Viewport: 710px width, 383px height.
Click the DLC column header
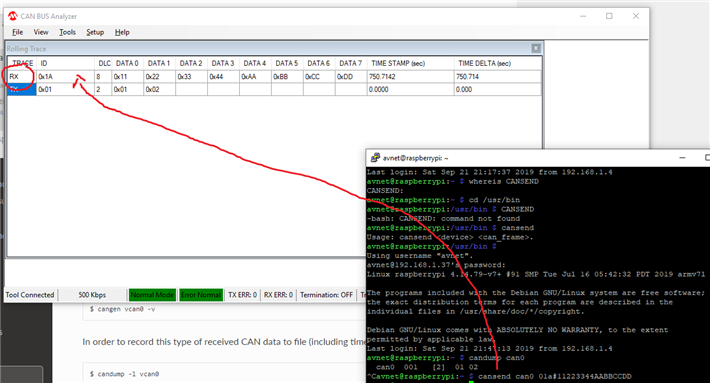coord(104,63)
